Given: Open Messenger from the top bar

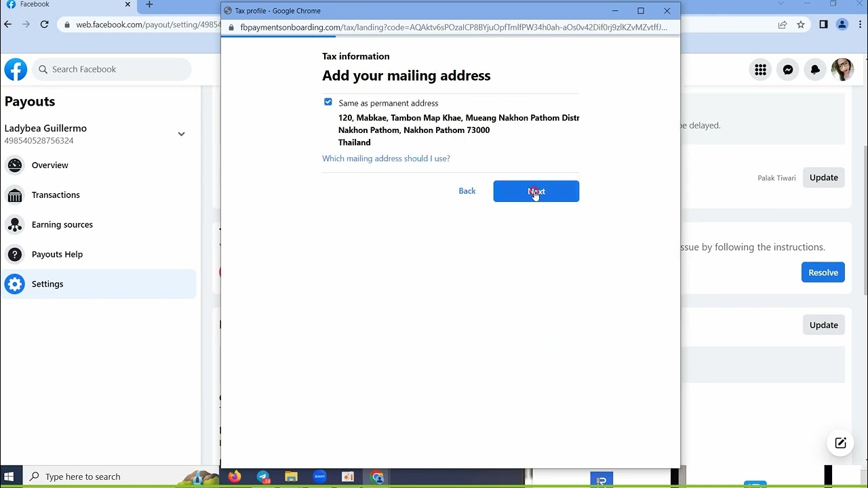Looking at the screenshot, I should 788,69.
